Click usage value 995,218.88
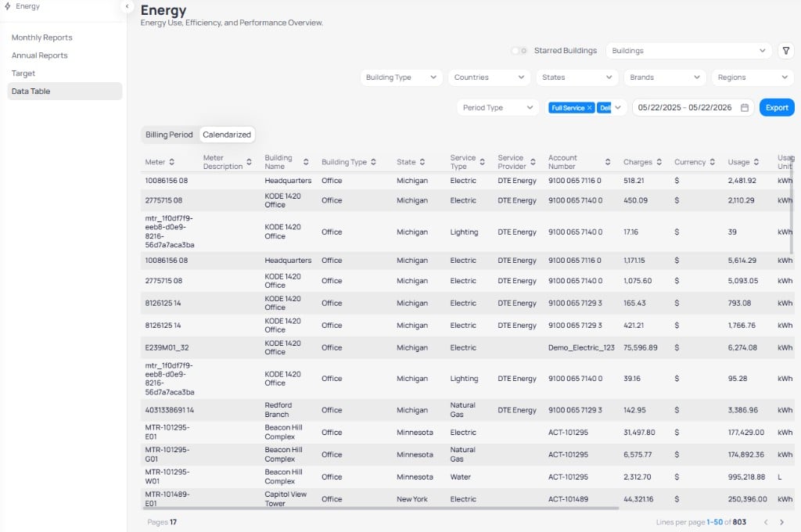801x532 pixels. click(x=746, y=476)
